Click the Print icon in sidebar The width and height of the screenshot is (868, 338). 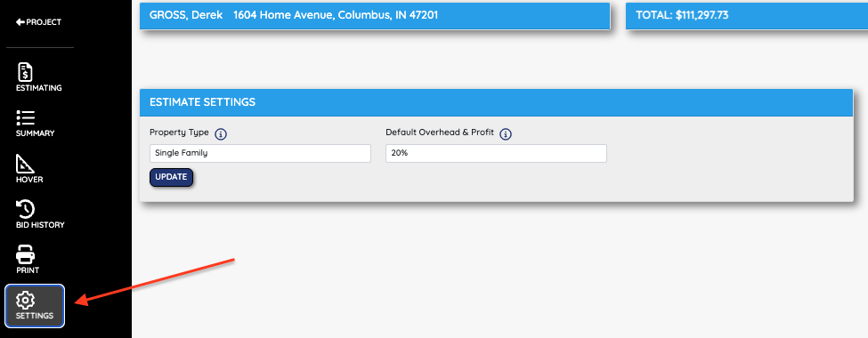(26, 255)
